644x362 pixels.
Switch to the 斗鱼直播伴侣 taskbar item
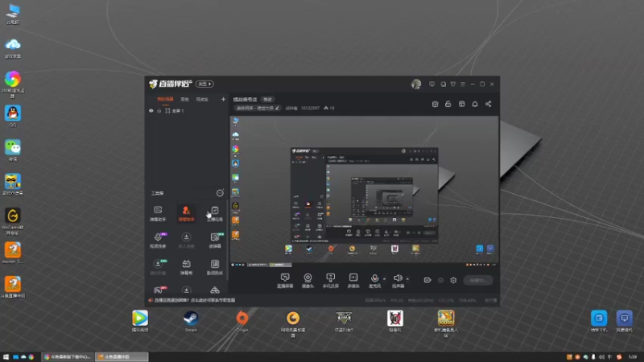point(122,357)
